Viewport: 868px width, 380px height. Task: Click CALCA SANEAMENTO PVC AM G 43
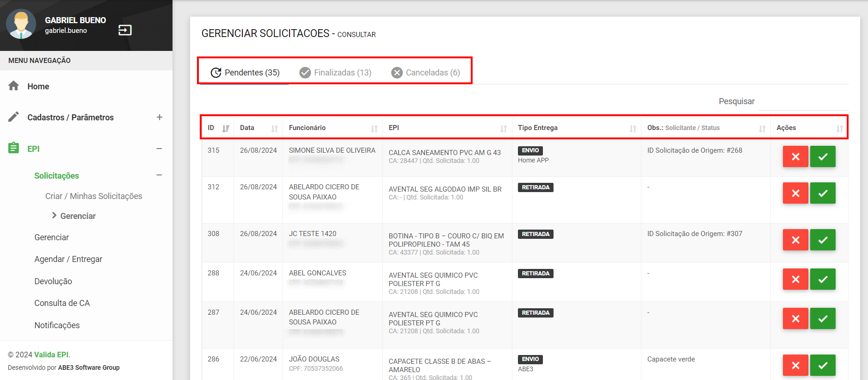coord(444,153)
